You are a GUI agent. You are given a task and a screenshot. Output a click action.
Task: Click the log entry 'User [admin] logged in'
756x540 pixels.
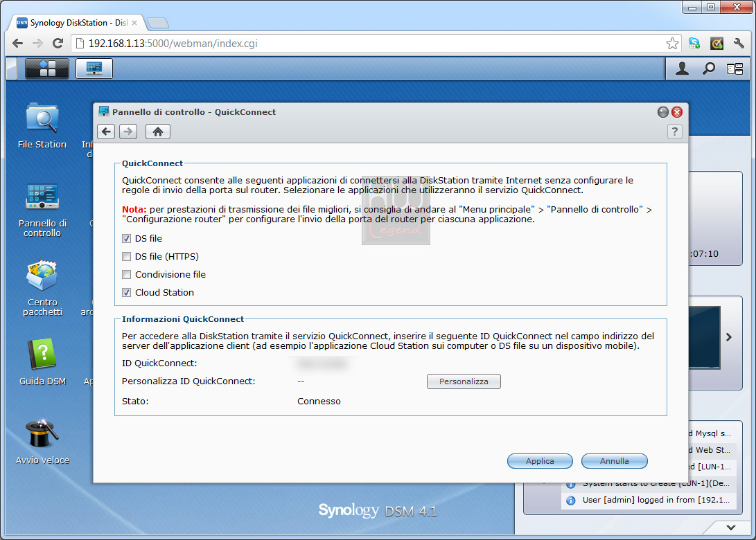(x=656, y=500)
